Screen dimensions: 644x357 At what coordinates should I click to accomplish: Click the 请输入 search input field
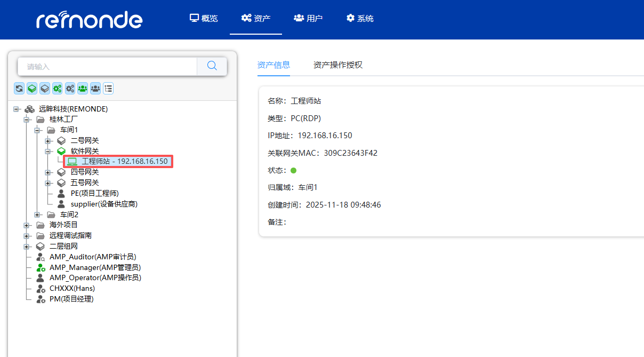tap(107, 66)
